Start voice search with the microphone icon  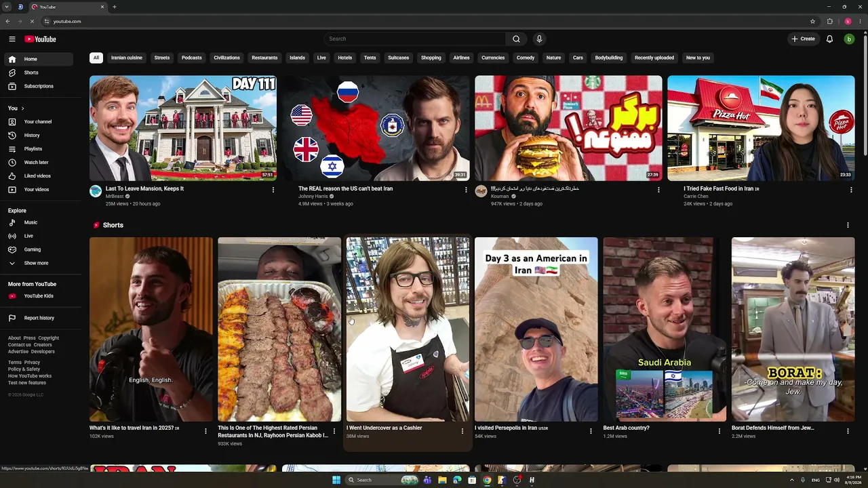tap(539, 39)
